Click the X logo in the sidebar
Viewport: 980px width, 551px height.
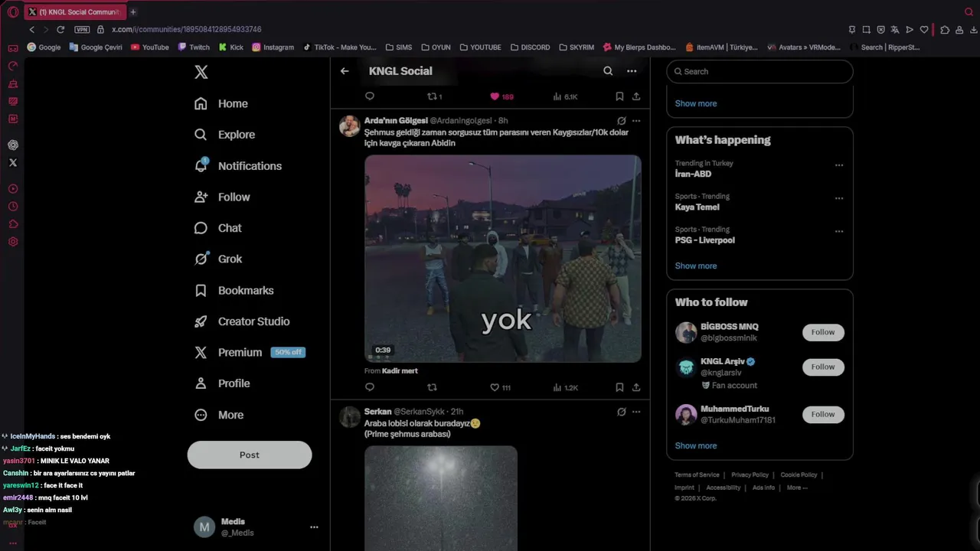[201, 72]
